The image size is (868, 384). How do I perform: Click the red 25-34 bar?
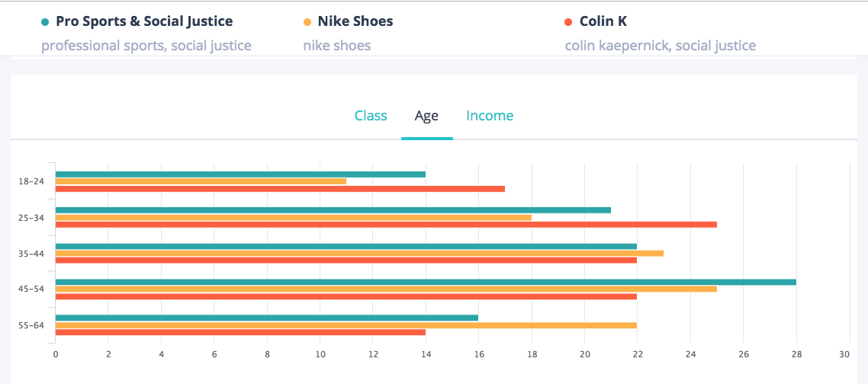[386, 225]
